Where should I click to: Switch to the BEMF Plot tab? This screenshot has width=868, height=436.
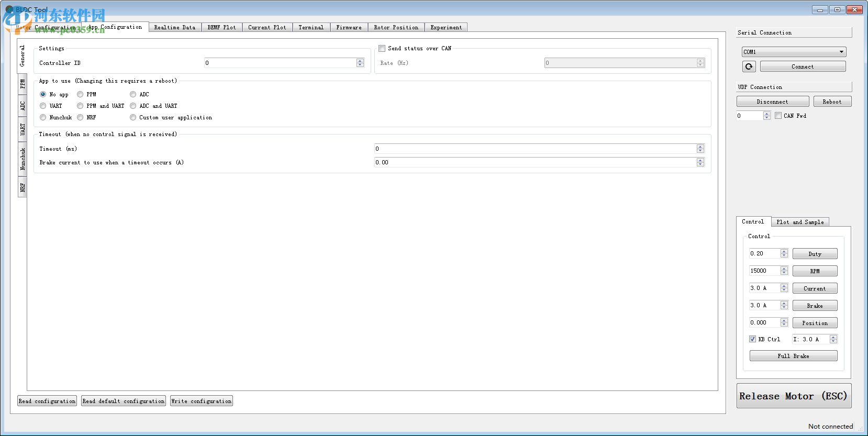[221, 27]
